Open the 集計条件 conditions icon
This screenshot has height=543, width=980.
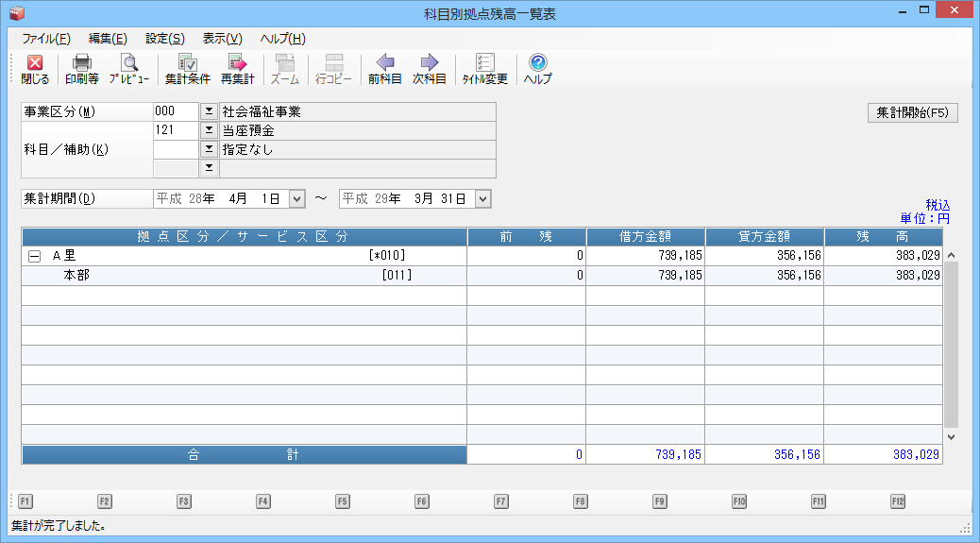pyautogui.click(x=187, y=70)
